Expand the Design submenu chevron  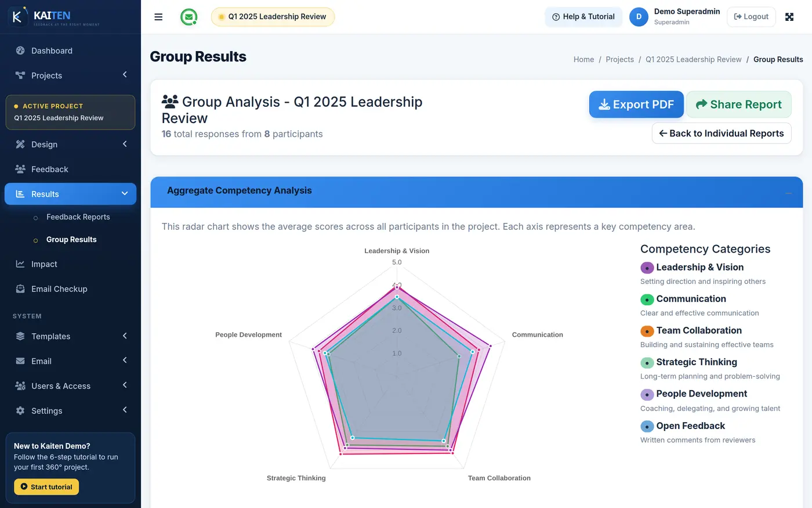[x=125, y=143]
